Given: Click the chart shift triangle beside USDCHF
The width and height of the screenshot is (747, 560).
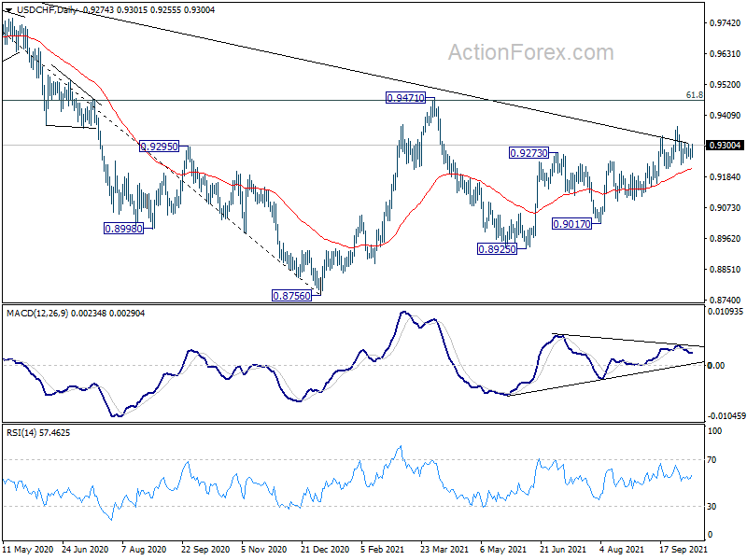Looking at the screenshot, I should pos(9,9).
